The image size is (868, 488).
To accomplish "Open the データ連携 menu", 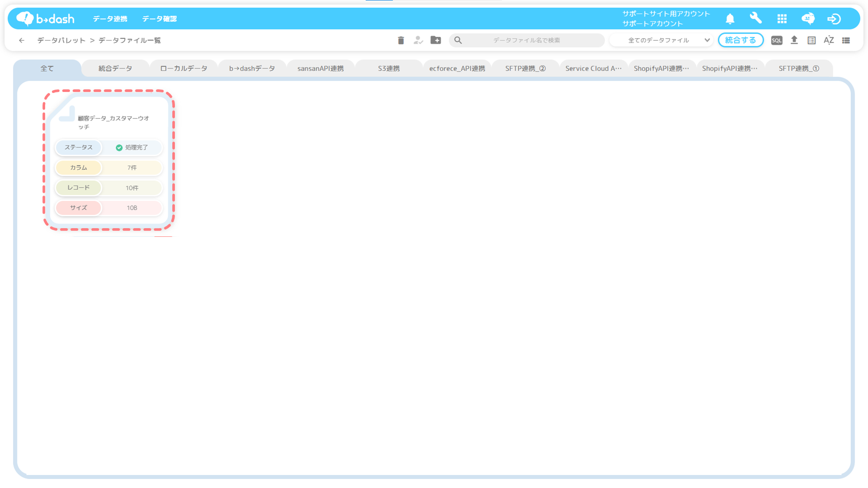I will point(110,19).
